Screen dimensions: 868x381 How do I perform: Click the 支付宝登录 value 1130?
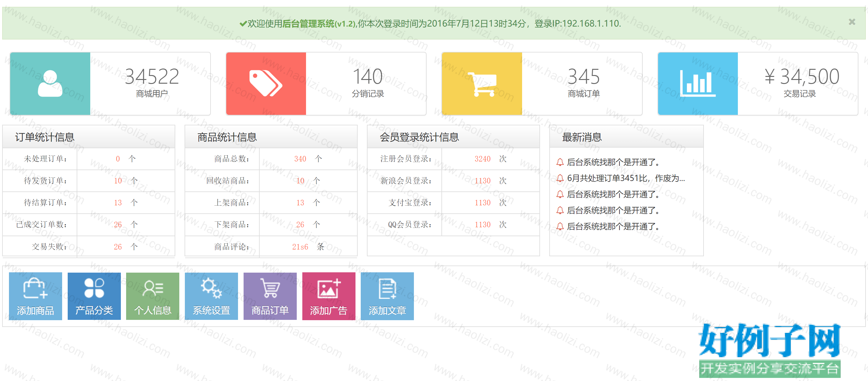coord(482,203)
